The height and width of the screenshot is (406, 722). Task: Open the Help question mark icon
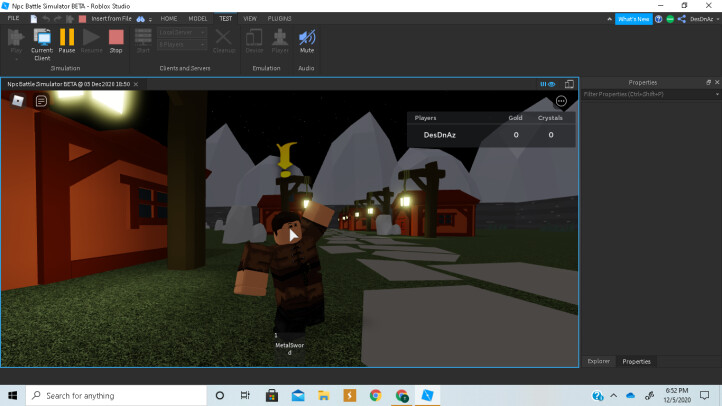(x=658, y=19)
